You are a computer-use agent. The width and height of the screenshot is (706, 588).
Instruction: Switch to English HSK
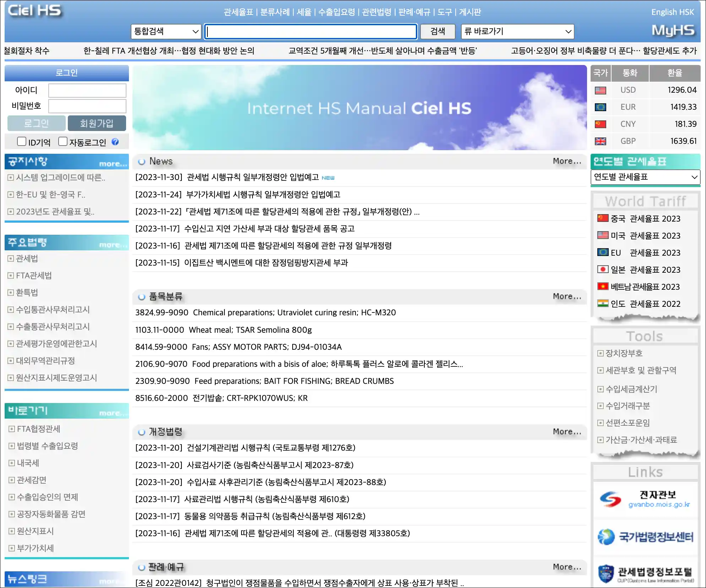tap(672, 12)
